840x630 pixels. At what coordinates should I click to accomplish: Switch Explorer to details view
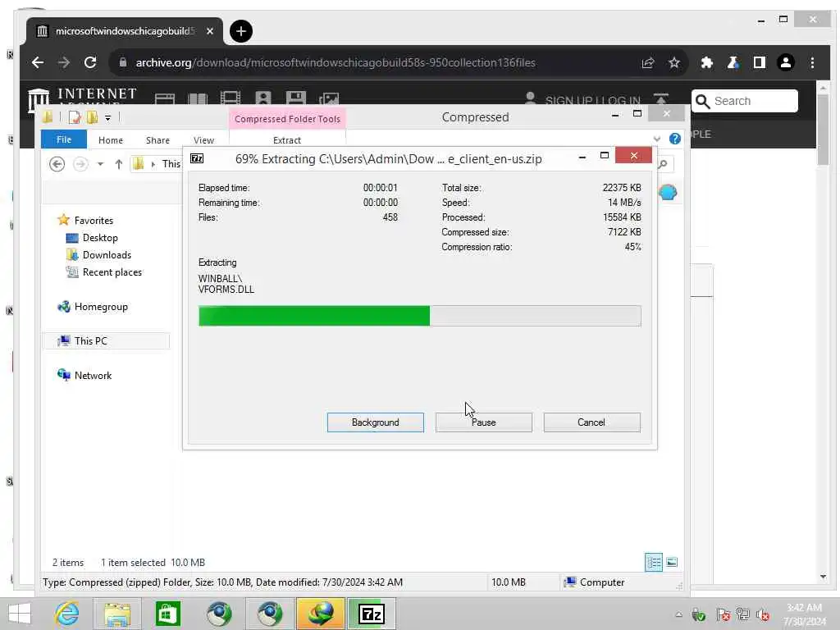click(654, 562)
